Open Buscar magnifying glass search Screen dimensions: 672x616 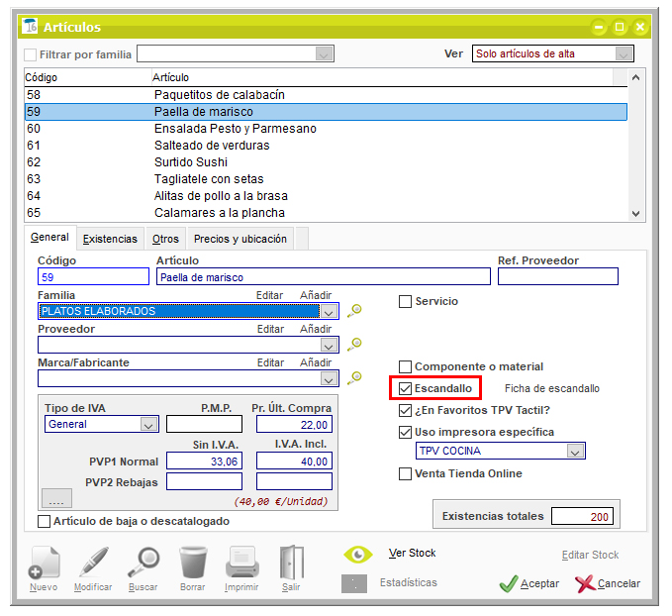tap(143, 565)
